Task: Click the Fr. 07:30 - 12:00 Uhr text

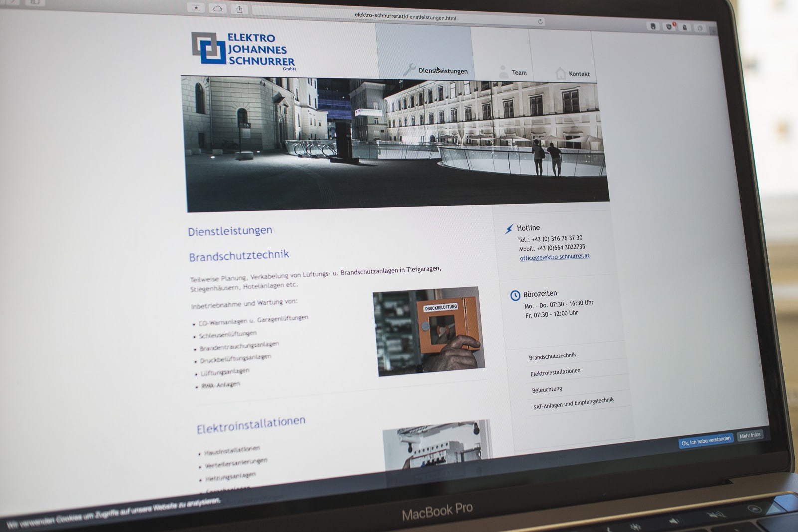Action: pos(551,314)
